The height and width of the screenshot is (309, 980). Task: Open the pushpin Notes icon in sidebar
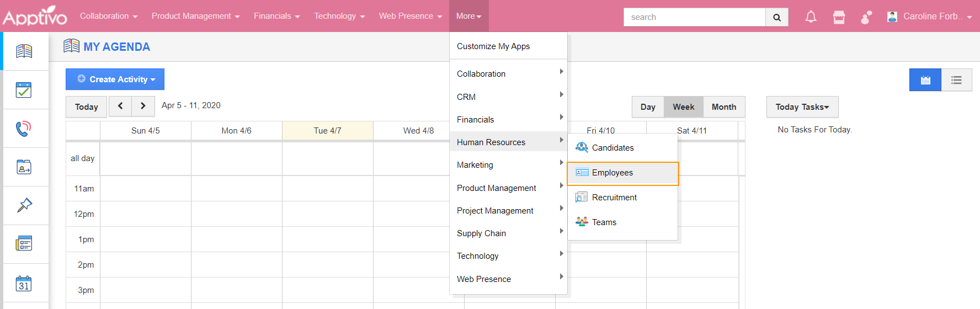tap(24, 205)
